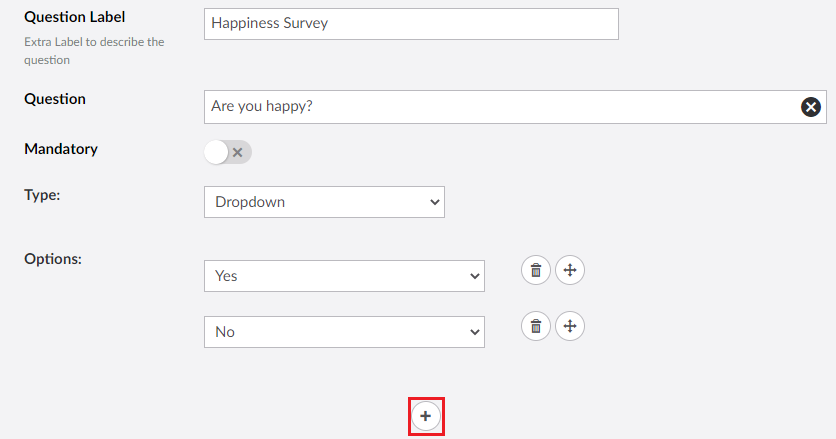
Task: Click the 'Are you happy?' question field
Action: click(x=500, y=107)
